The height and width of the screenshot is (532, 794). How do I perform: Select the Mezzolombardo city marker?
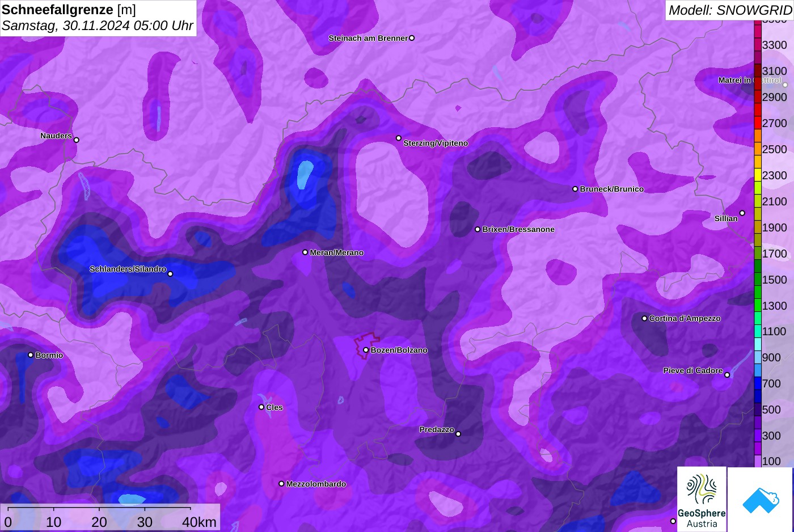coord(281,484)
